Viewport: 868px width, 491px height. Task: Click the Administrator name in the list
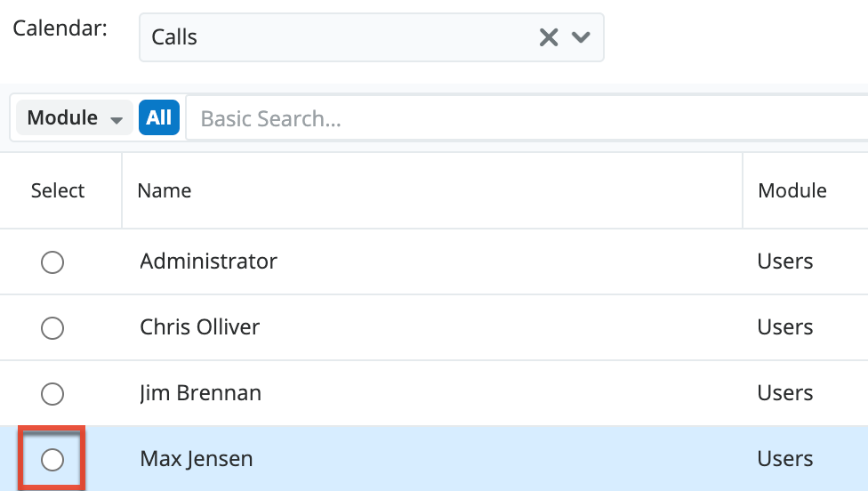[x=208, y=262]
